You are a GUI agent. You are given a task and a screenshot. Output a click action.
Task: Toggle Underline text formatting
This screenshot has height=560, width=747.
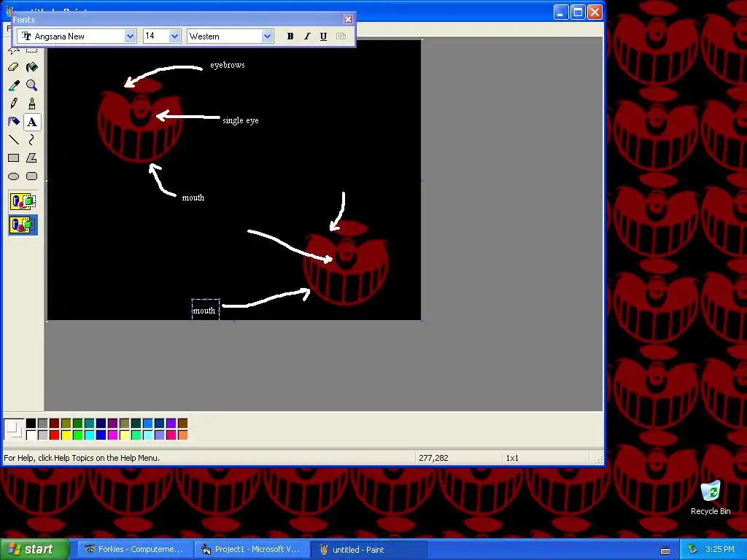[323, 36]
